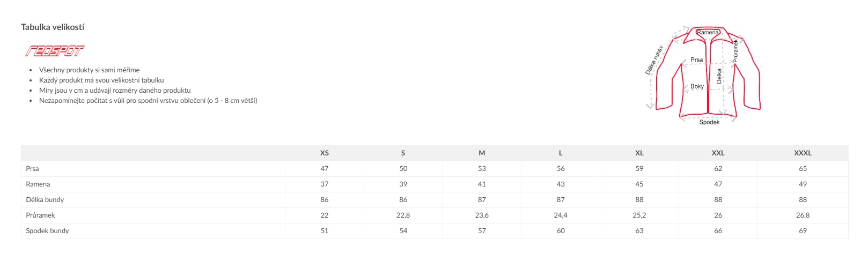868x261 pixels.
Task: Click the Spodek label under the jacket
Action: pyautogui.click(x=709, y=122)
